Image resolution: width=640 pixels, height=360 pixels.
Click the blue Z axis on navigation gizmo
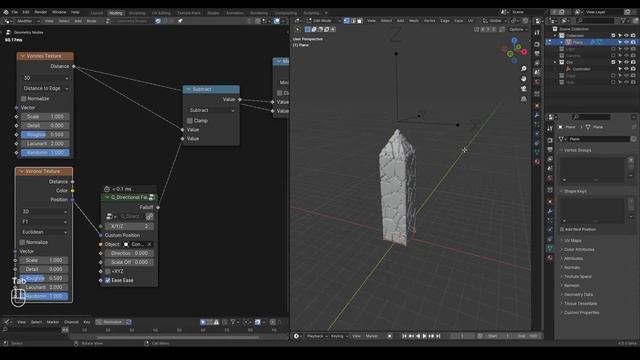pos(514,40)
